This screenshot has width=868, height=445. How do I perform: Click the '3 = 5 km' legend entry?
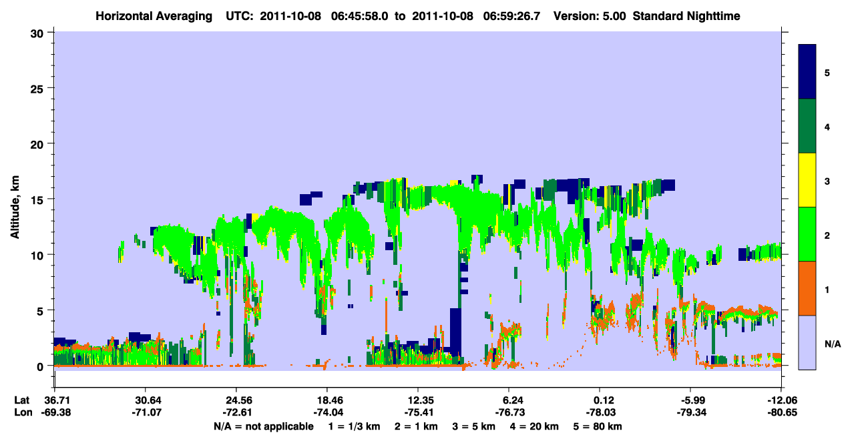[474, 426]
